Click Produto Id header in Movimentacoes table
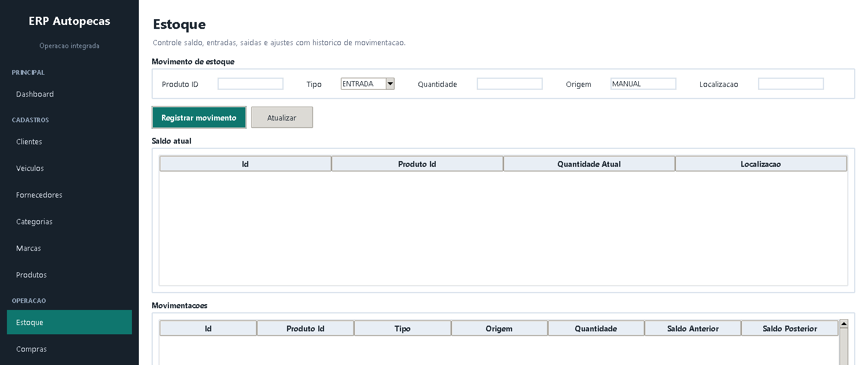This screenshot has width=868, height=365. [306, 329]
